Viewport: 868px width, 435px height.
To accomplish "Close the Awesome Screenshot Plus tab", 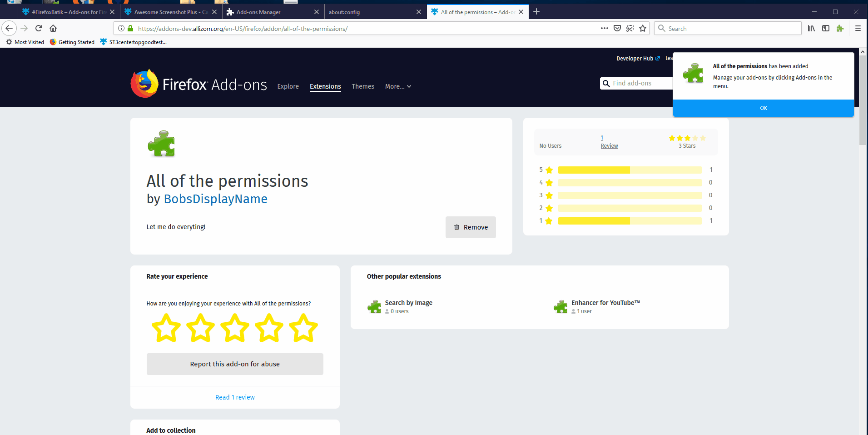I will [x=214, y=12].
